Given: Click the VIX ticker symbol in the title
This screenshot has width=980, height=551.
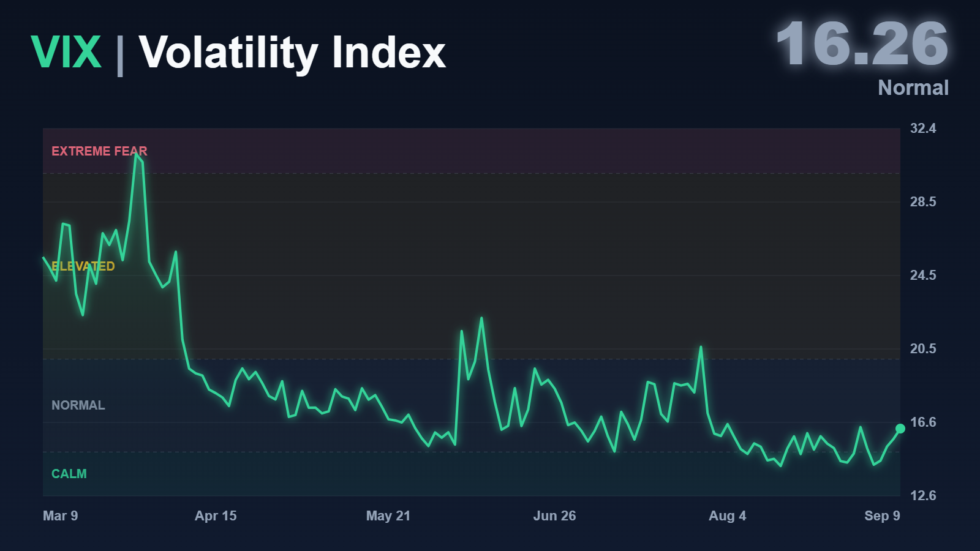Looking at the screenshot, I should [66, 52].
